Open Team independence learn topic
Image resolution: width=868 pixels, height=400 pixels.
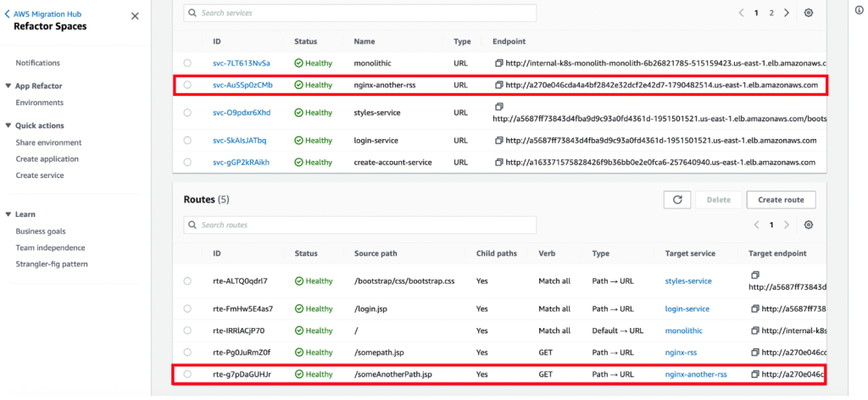point(50,247)
